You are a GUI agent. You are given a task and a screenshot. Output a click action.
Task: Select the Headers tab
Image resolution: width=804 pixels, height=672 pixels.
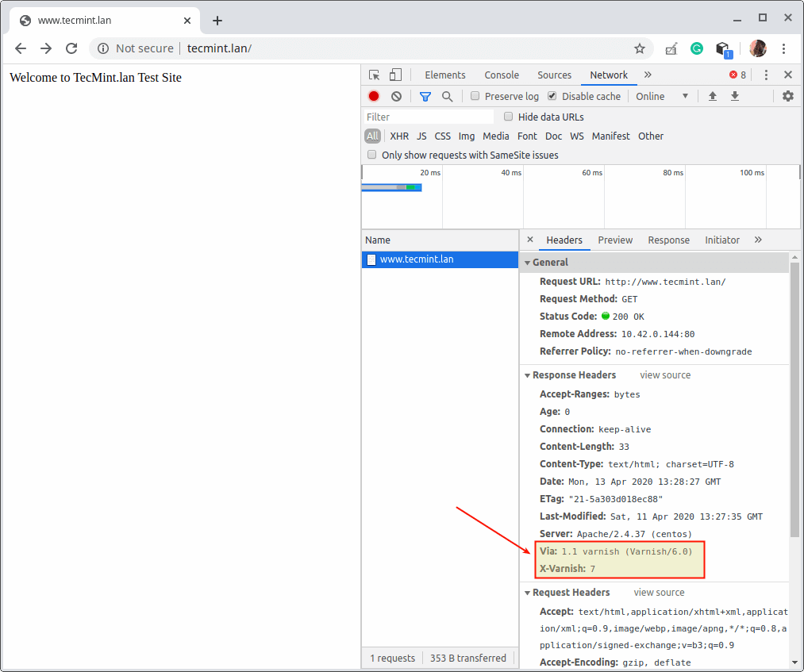click(564, 240)
